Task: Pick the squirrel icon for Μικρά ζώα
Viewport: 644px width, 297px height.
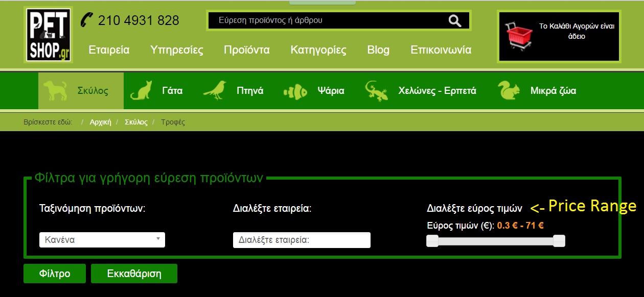Action: click(x=509, y=91)
